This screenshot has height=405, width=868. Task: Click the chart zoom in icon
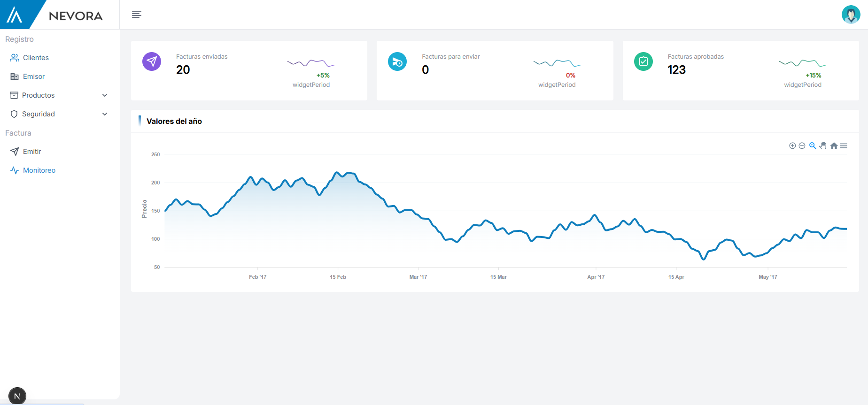(x=792, y=146)
